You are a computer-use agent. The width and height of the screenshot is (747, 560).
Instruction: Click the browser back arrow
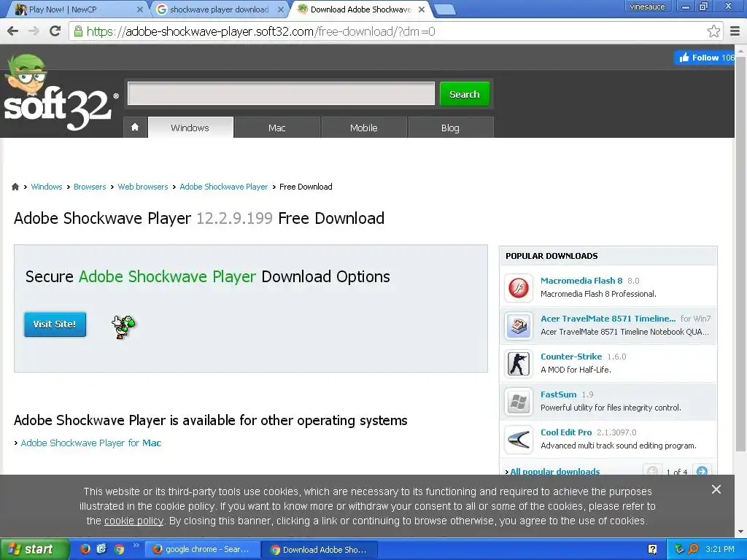(13, 31)
